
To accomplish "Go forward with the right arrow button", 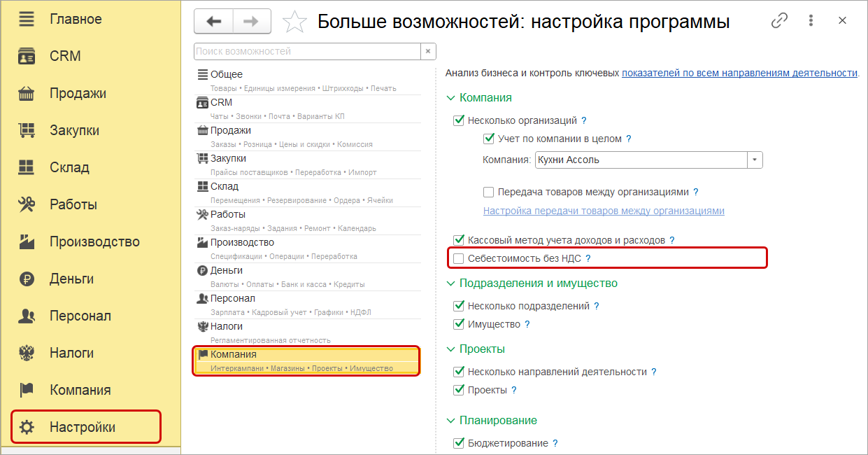I will [251, 22].
